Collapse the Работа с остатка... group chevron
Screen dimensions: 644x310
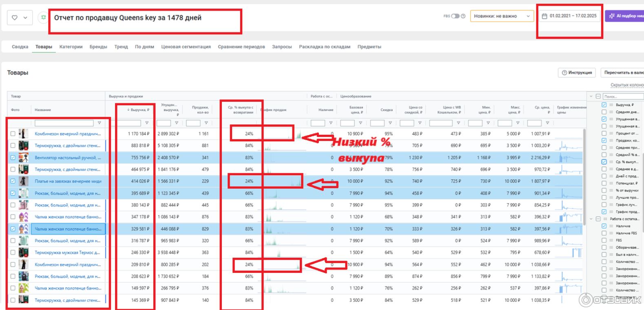click(x=591, y=219)
